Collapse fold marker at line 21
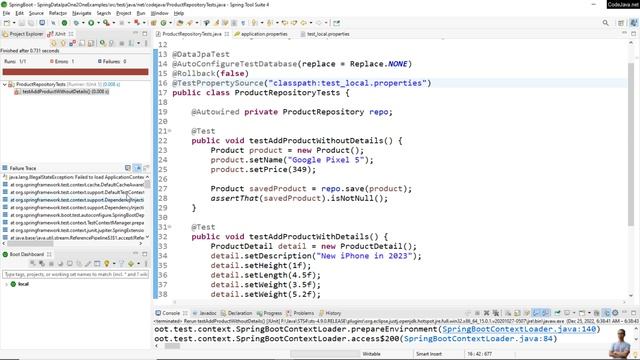This screenshot has height=360, width=640. (x=170, y=131)
